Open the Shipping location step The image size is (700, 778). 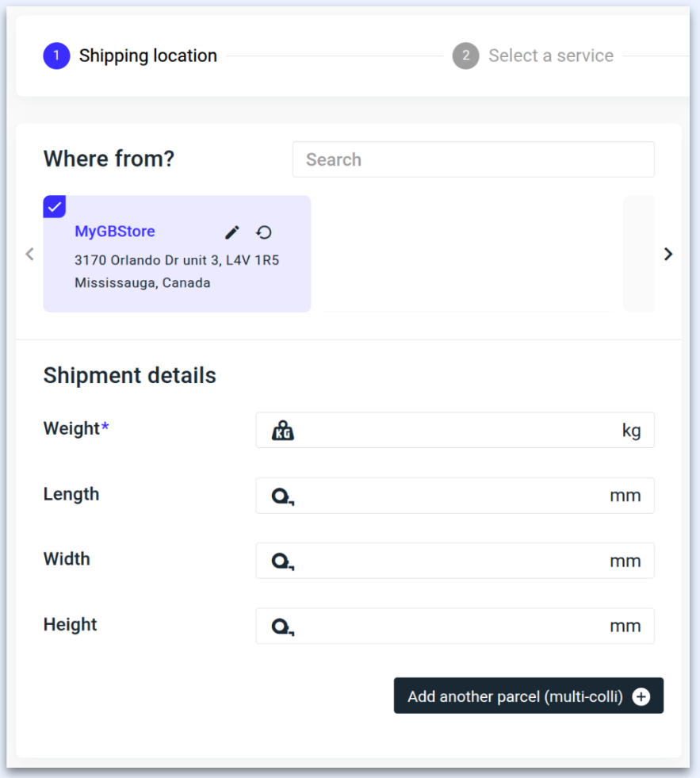[x=147, y=56]
